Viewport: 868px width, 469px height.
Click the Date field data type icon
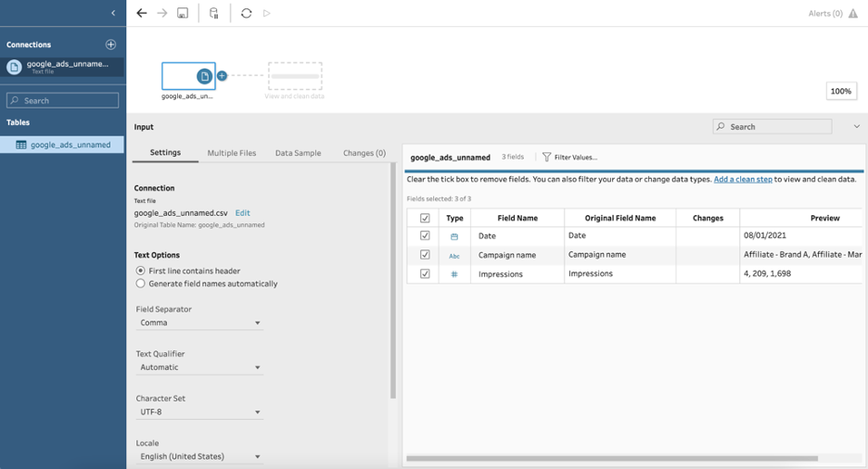[x=454, y=236]
